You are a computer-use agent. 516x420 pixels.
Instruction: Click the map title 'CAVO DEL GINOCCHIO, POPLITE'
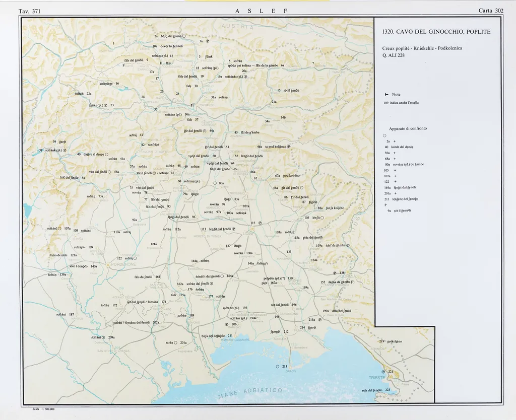(436, 32)
